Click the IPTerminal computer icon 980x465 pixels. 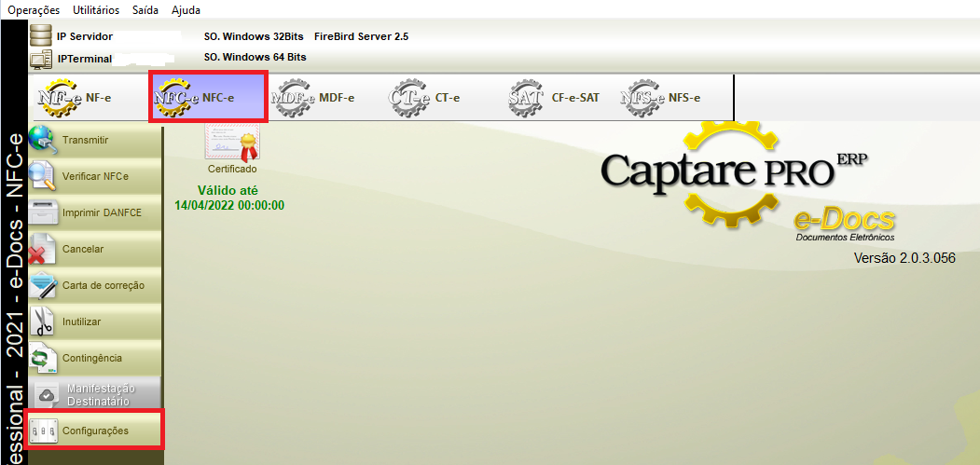(x=41, y=59)
